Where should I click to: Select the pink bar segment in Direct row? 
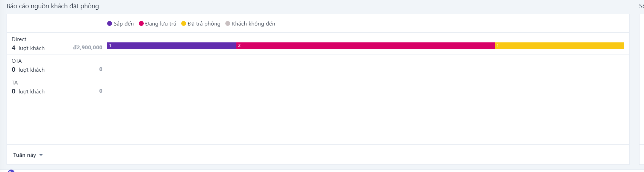click(x=365, y=45)
